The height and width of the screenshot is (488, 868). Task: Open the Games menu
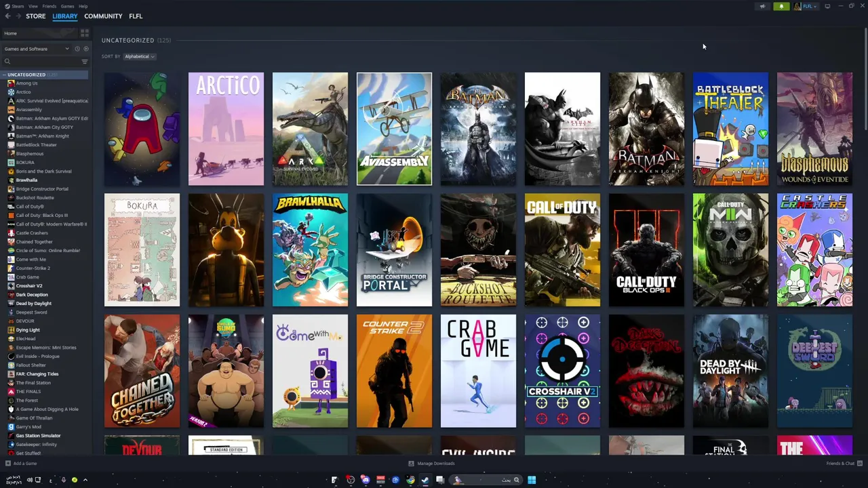[x=67, y=6]
